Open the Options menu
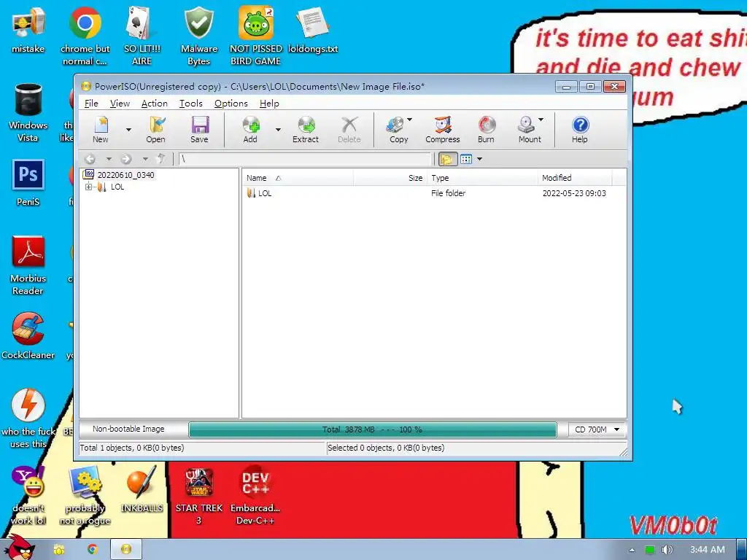This screenshot has width=747, height=560. pyautogui.click(x=231, y=104)
